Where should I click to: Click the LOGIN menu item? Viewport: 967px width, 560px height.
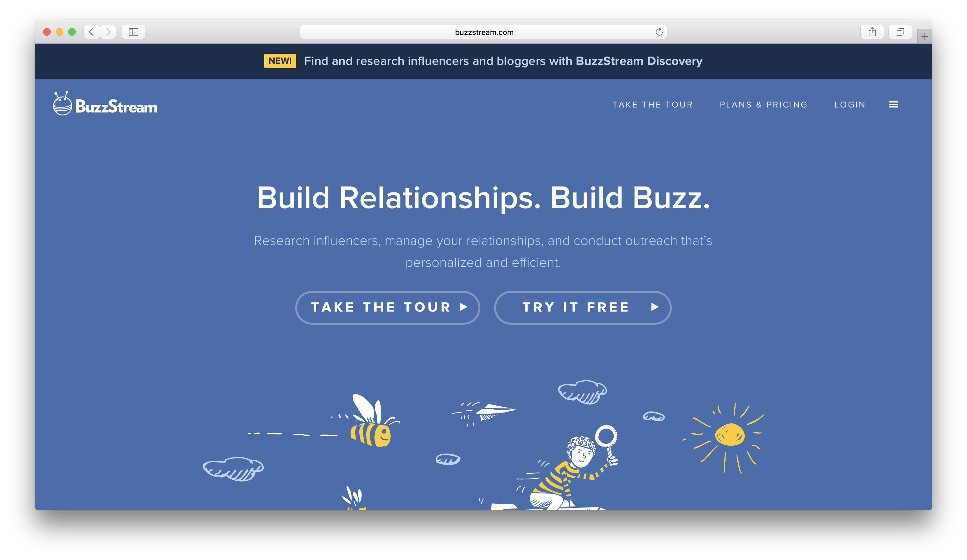pyautogui.click(x=850, y=104)
